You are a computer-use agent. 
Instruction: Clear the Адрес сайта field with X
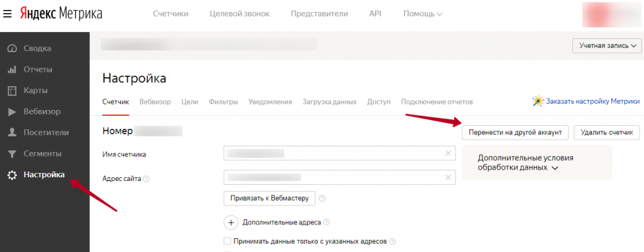pos(448,177)
